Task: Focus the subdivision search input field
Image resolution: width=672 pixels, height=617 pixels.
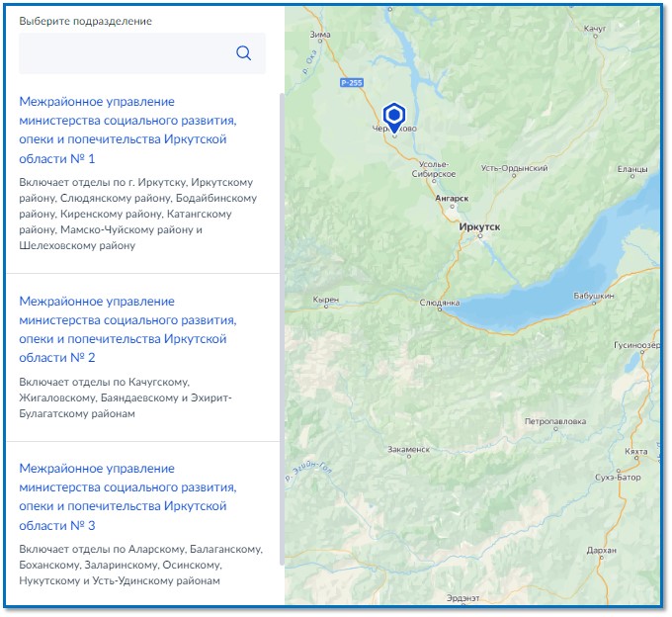Action: [x=124, y=53]
